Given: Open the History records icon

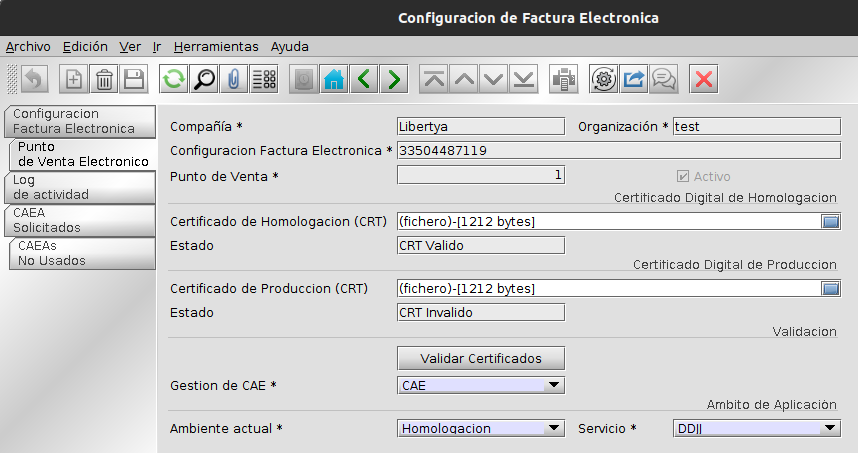Looking at the screenshot, I should [x=304, y=79].
